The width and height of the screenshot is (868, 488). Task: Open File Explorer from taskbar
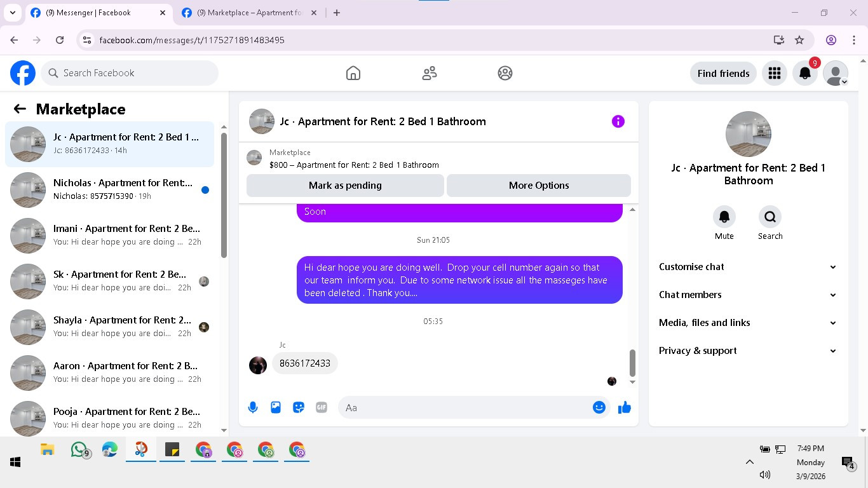(x=48, y=450)
